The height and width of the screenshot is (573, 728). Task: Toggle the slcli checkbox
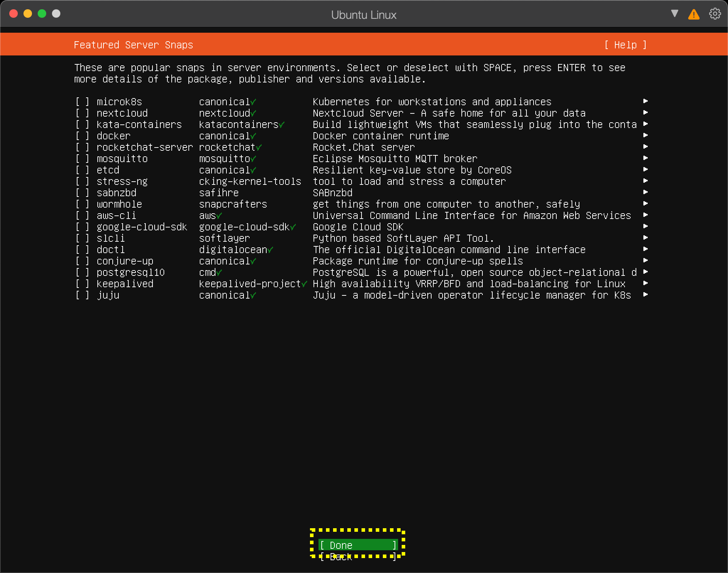pyautogui.click(x=82, y=239)
